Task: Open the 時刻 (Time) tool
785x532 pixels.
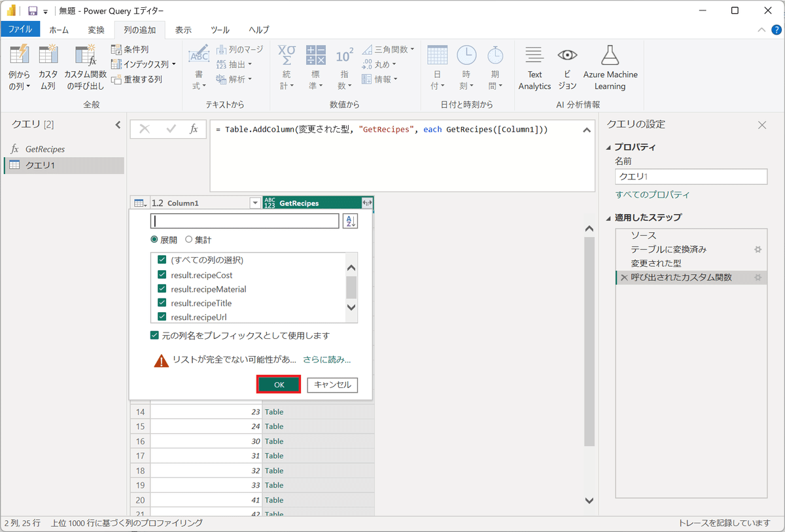Action: click(x=466, y=67)
